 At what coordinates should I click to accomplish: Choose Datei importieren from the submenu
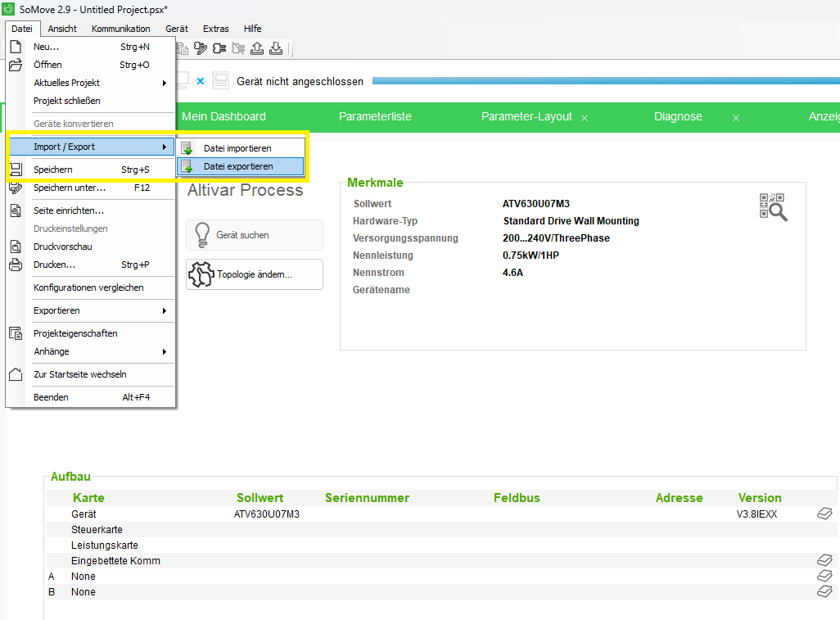[x=241, y=148]
